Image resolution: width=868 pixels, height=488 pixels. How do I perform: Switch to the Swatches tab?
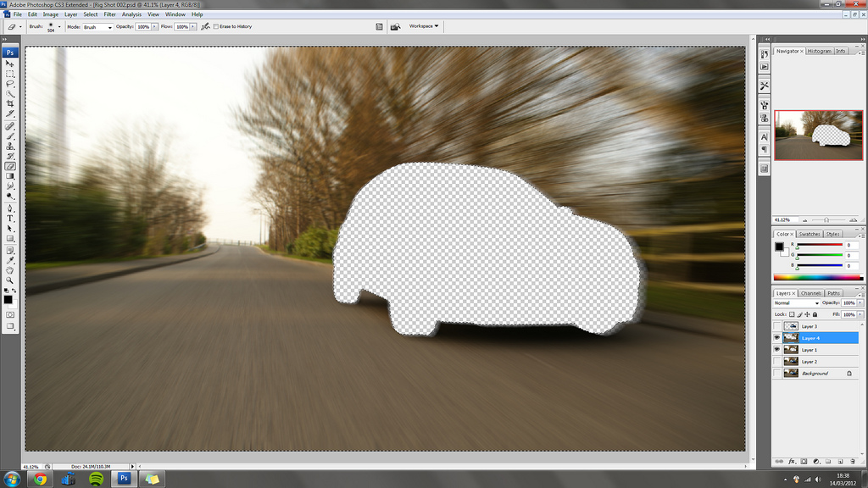click(810, 234)
